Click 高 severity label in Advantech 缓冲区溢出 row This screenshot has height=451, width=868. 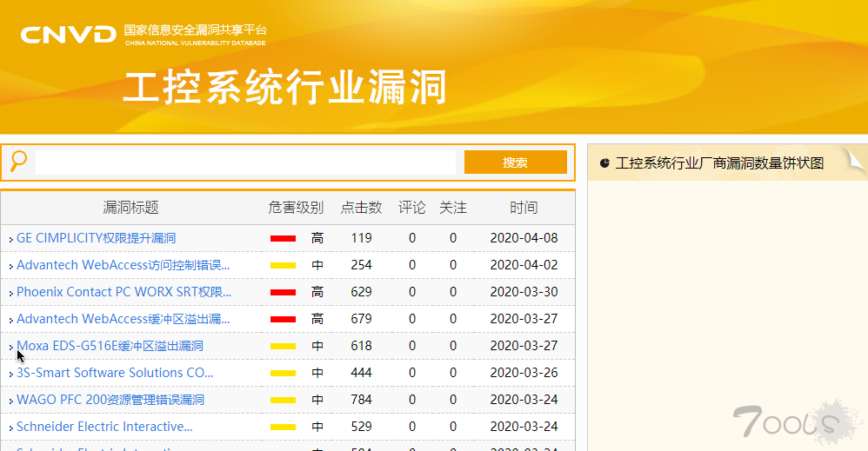[x=317, y=319]
